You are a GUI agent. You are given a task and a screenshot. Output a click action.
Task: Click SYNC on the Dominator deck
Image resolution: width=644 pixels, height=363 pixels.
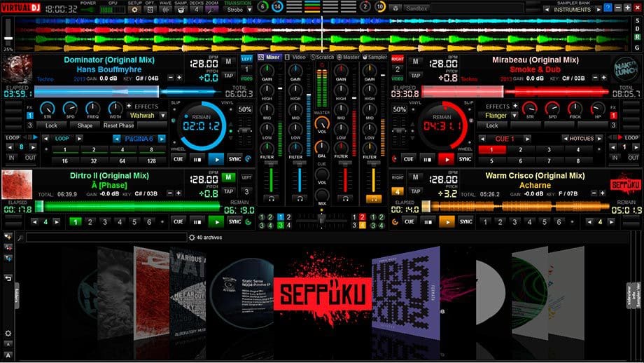click(234, 159)
